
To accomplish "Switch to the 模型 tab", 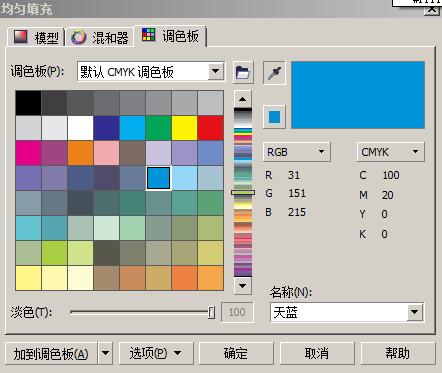I will coord(36,37).
